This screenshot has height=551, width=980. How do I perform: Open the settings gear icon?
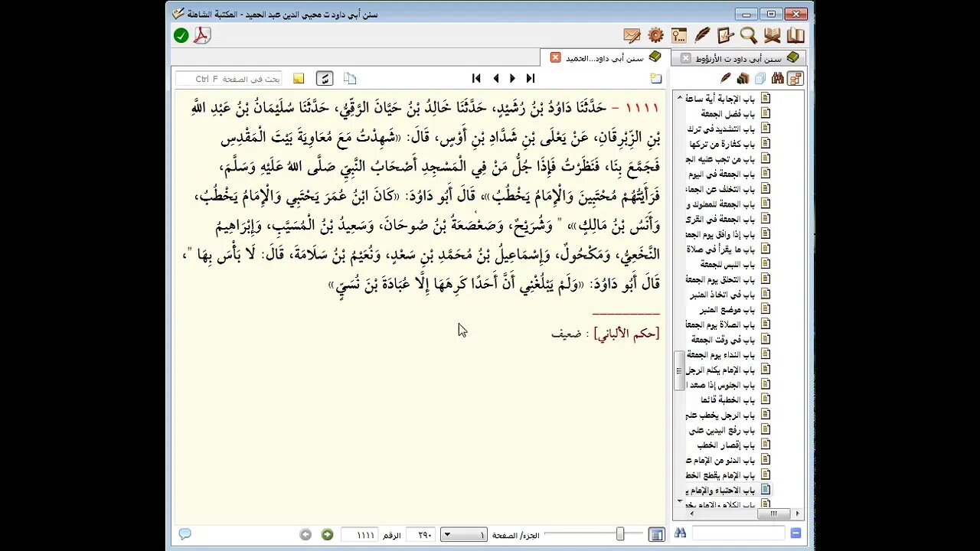(x=655, y=35)
